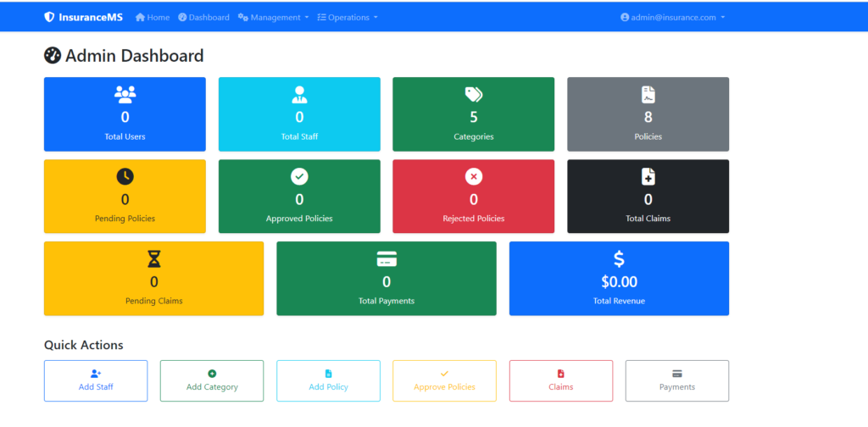Click the red file icon in Claims button
The image size is (868, 427).
tap(561, 374)
